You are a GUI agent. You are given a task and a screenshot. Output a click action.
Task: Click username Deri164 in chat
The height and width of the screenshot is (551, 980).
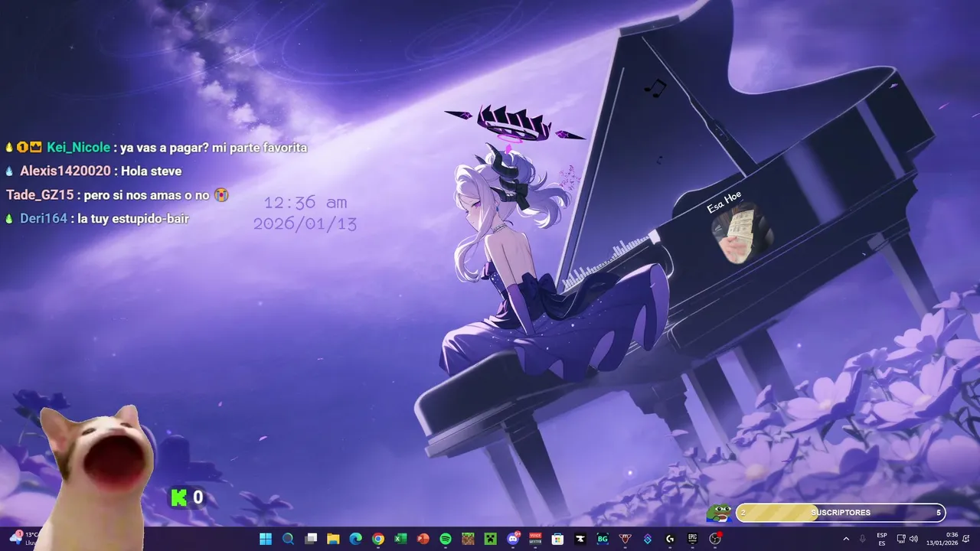click(x=43, y=219)
